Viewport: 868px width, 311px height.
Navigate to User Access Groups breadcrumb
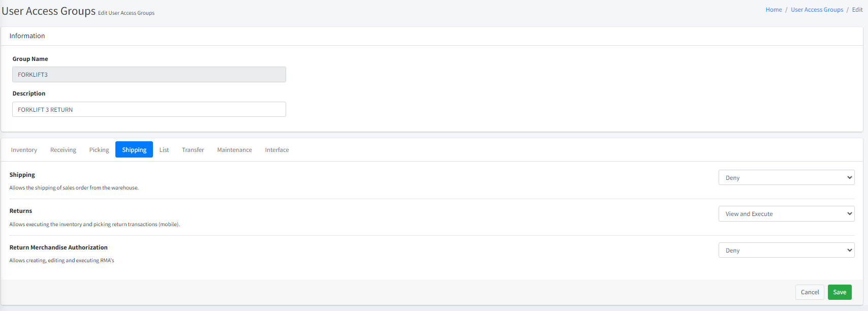817,10
